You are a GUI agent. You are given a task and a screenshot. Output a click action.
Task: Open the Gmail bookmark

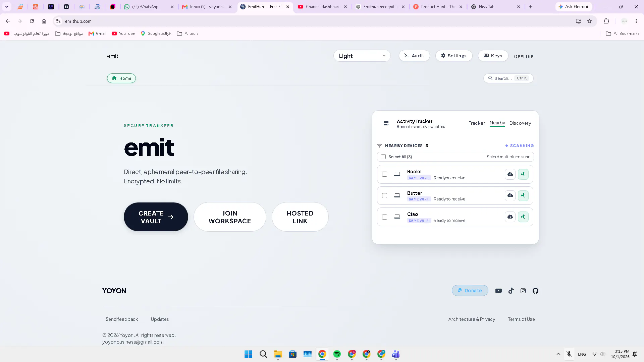coord(97,34)
